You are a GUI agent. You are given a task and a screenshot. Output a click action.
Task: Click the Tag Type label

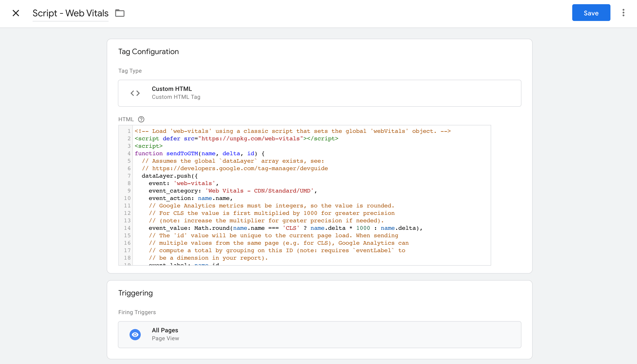(130, 71)
